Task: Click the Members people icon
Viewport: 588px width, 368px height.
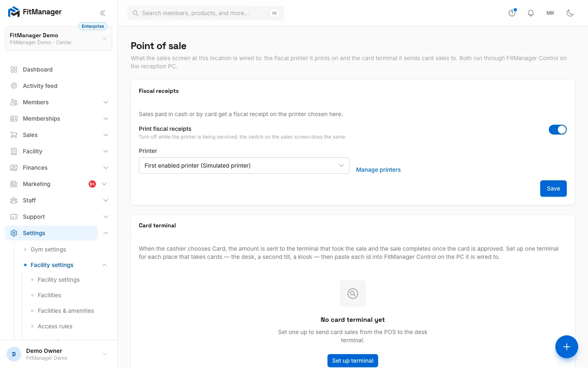Action: click(x=14, y=102)
